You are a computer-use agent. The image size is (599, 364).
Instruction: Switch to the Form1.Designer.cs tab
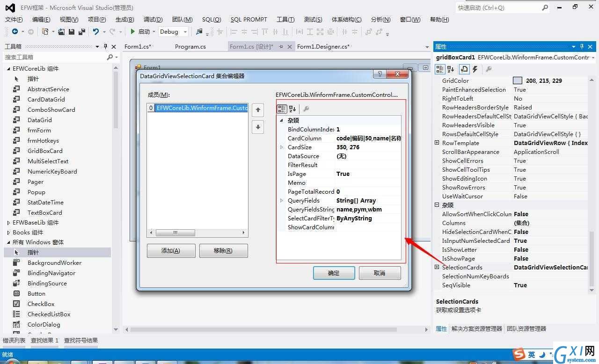click(323, 46)
